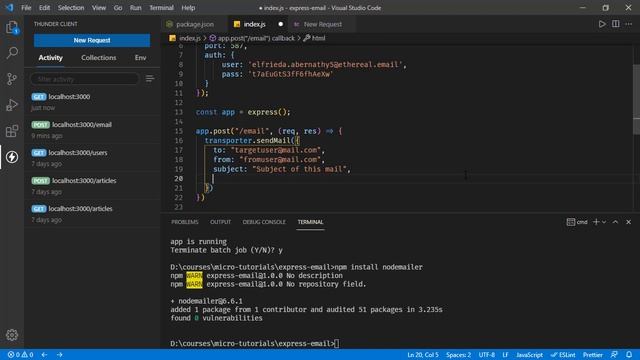Screen dimensions: 640x360
Task: Close the terminal panel
Action: tap(629, 222)
